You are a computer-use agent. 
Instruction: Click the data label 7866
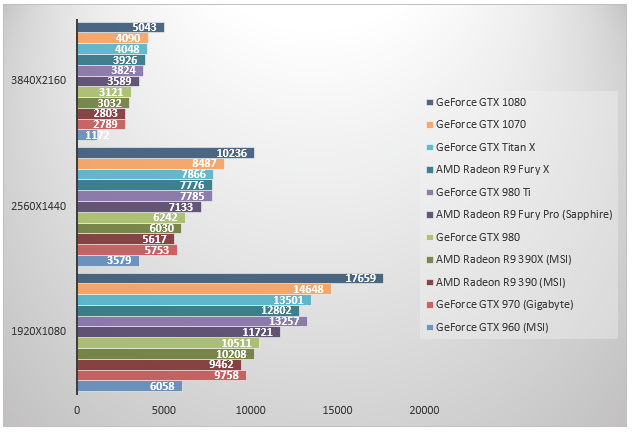[193, 174]
